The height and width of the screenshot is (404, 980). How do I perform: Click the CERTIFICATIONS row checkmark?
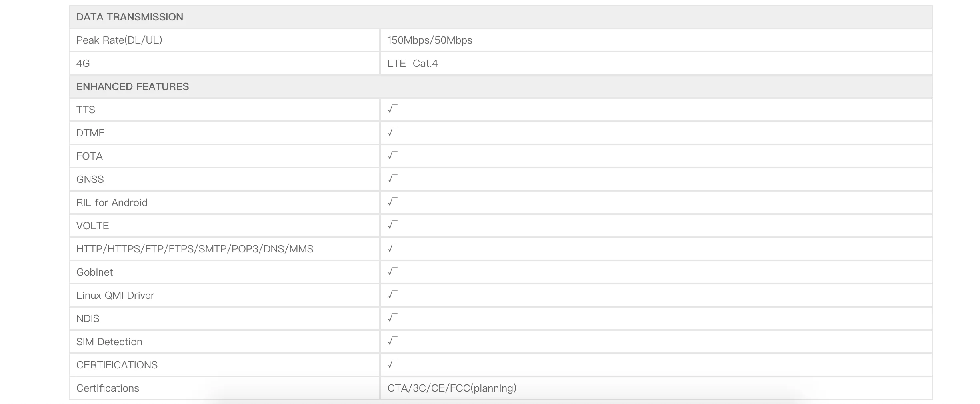[392, 364]
